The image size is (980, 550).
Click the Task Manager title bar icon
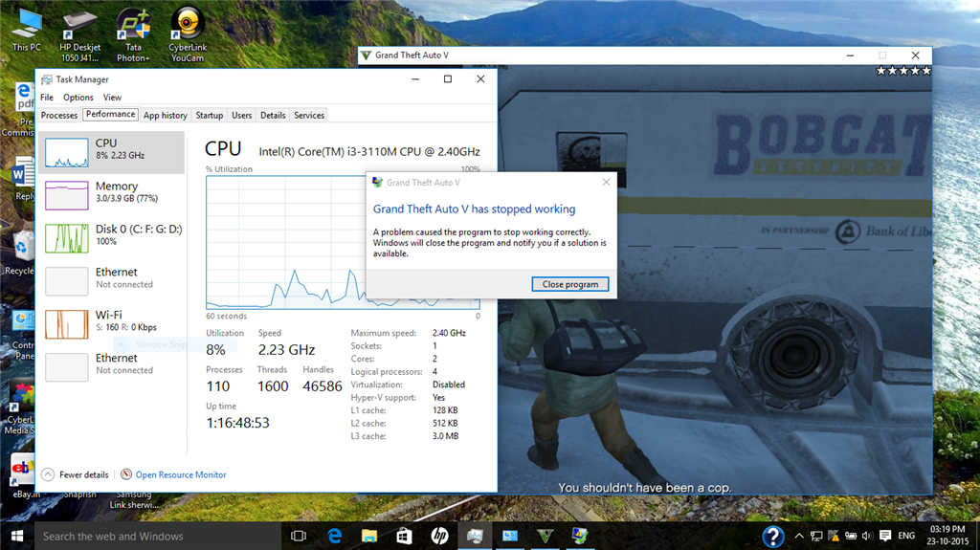click(x=46, y=79)
